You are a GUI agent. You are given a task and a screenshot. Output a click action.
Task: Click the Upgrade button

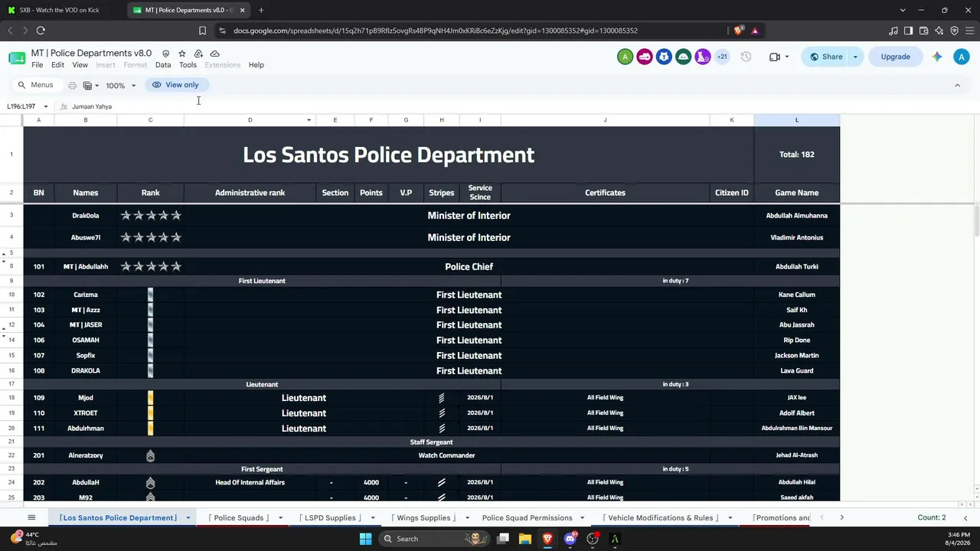[895, 57]
